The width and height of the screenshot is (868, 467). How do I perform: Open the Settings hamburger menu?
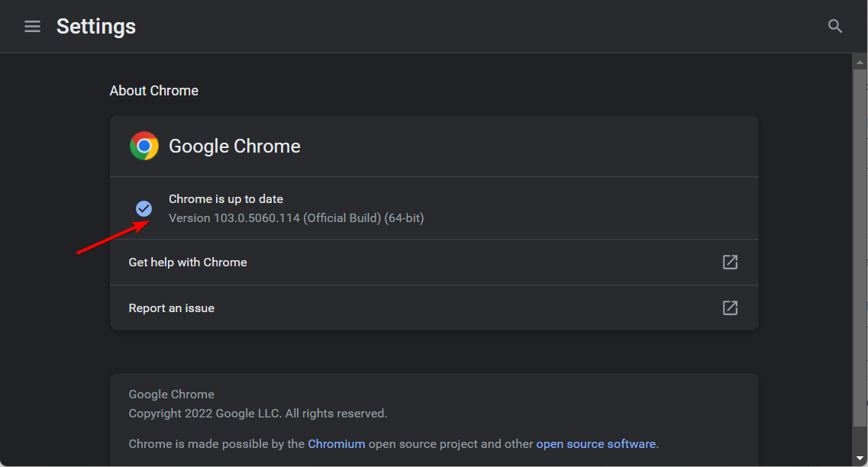pyautogui.click(x=32, y=26)
